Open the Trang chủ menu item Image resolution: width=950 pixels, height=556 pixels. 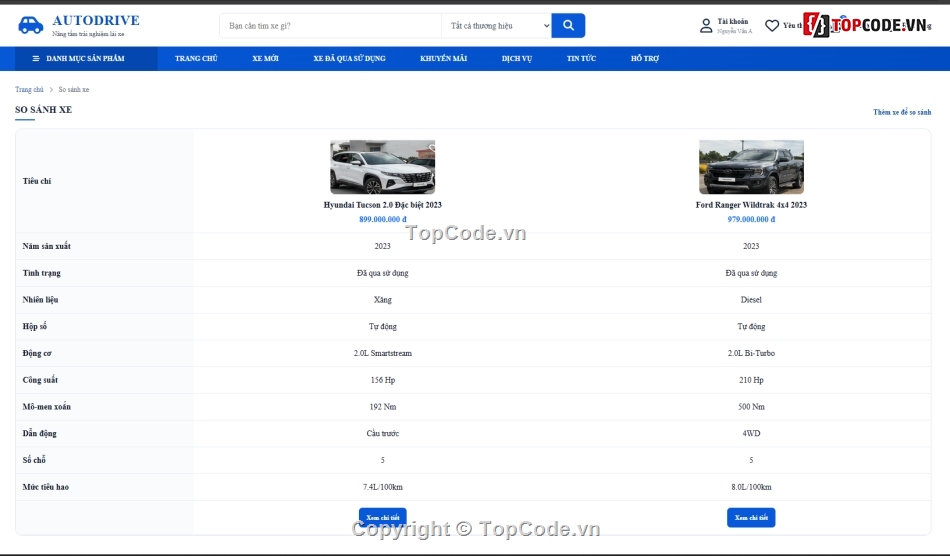(196, 59)
